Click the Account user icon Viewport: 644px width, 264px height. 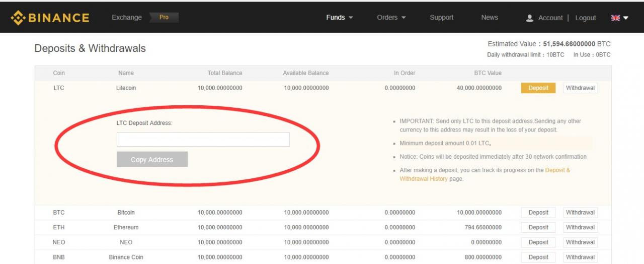(x=529, y=18)
